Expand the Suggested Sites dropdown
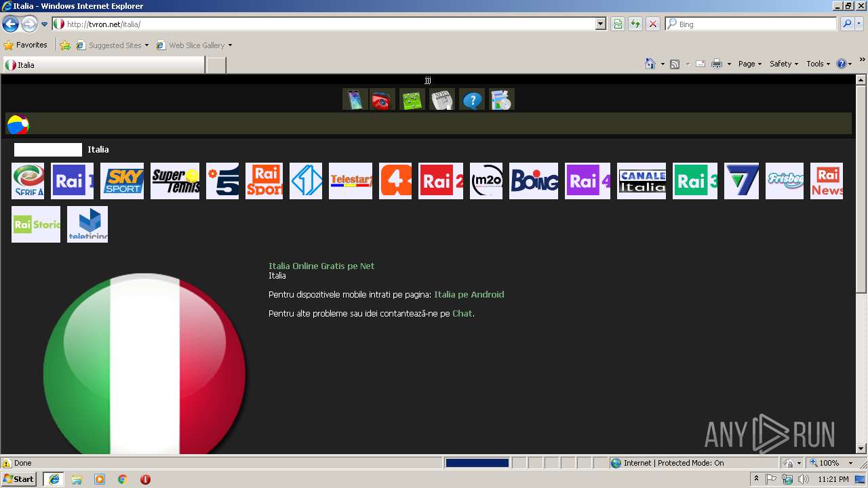The width and height of the screenshot is (868, 488). tap(146, 45)
